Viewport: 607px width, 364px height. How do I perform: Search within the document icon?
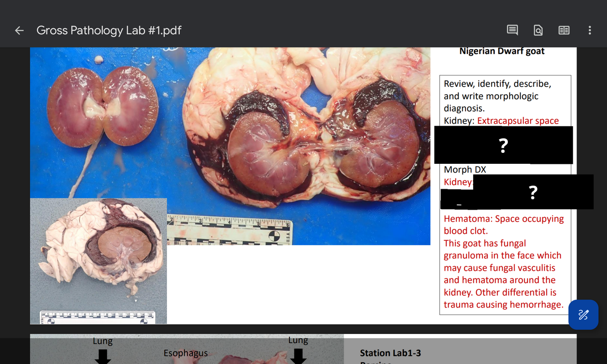(x=538, y=30)
